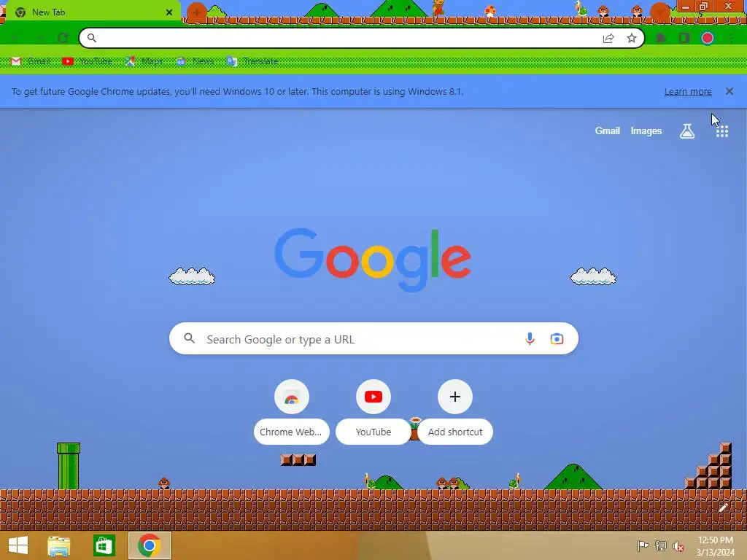Reload the page with the refresh icon
This screenshot has height=560, width=747.
[x=63, y=38]
